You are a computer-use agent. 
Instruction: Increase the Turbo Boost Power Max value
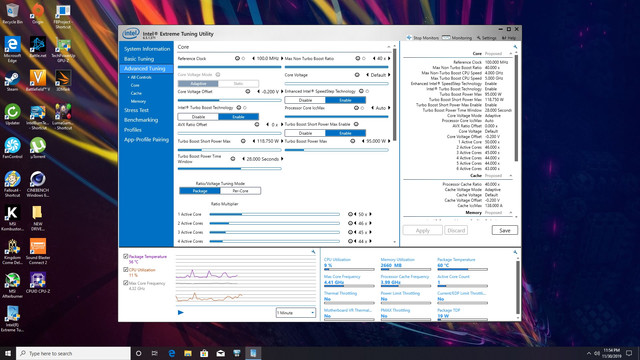[389, 141]
